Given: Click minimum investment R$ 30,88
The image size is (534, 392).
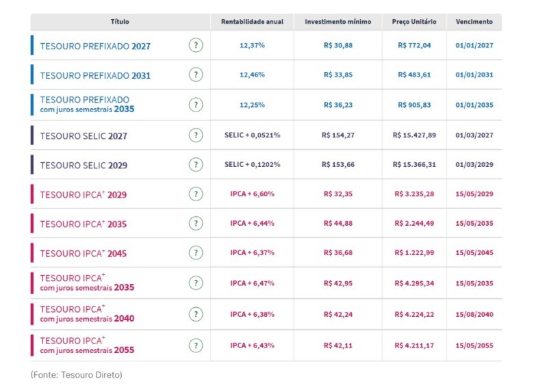Looking at the screenshot, I should [x=338, y=45].
